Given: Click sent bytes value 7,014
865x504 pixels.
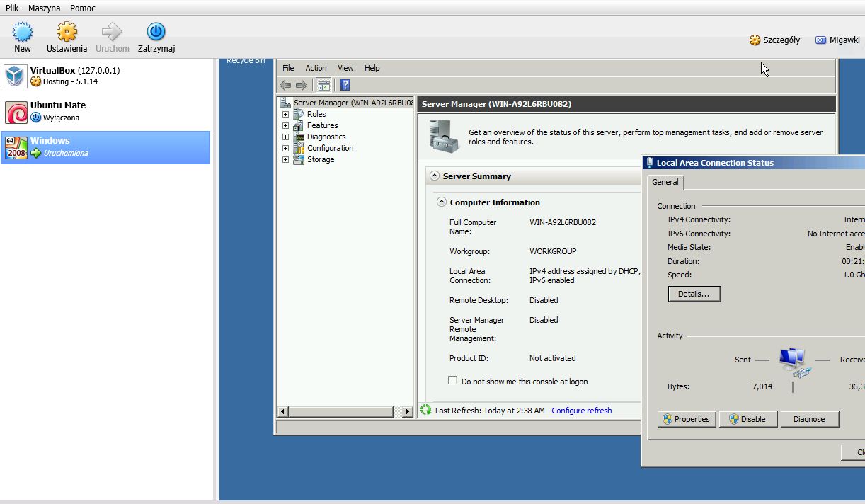Looking at the screenshot, I should tap(762, 386).
